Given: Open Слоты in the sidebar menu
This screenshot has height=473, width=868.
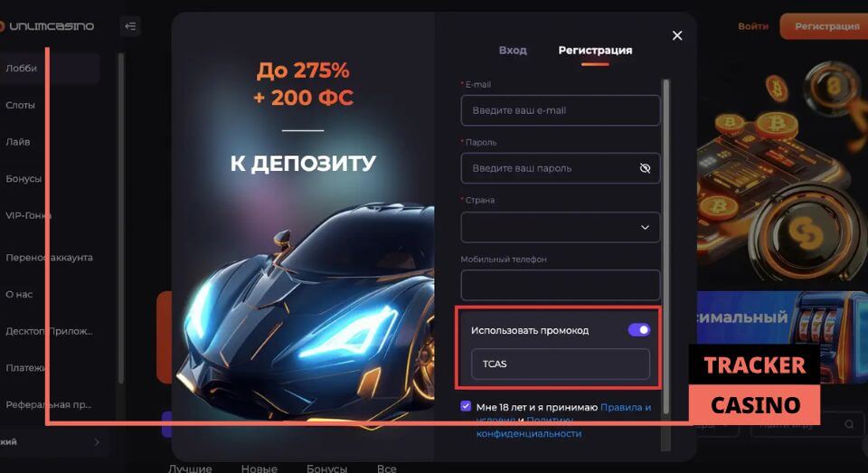Looking at the screenshot, I should [x=21, y=105].
